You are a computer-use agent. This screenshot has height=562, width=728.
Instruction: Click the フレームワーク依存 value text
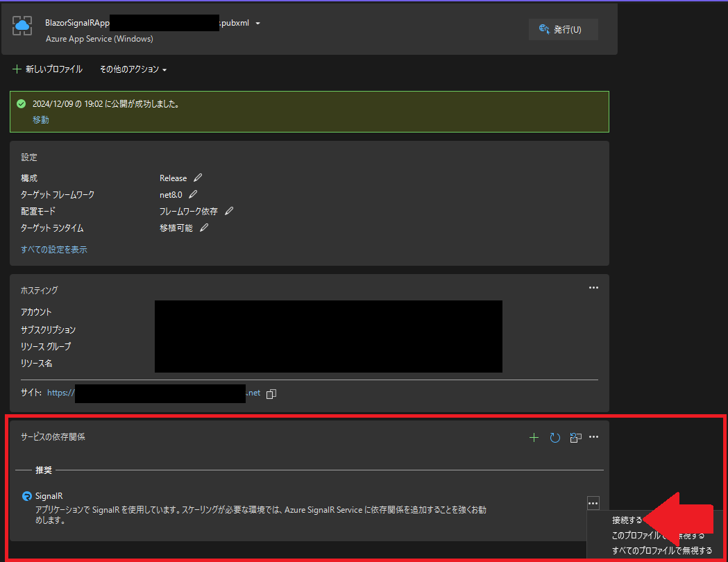189,212
